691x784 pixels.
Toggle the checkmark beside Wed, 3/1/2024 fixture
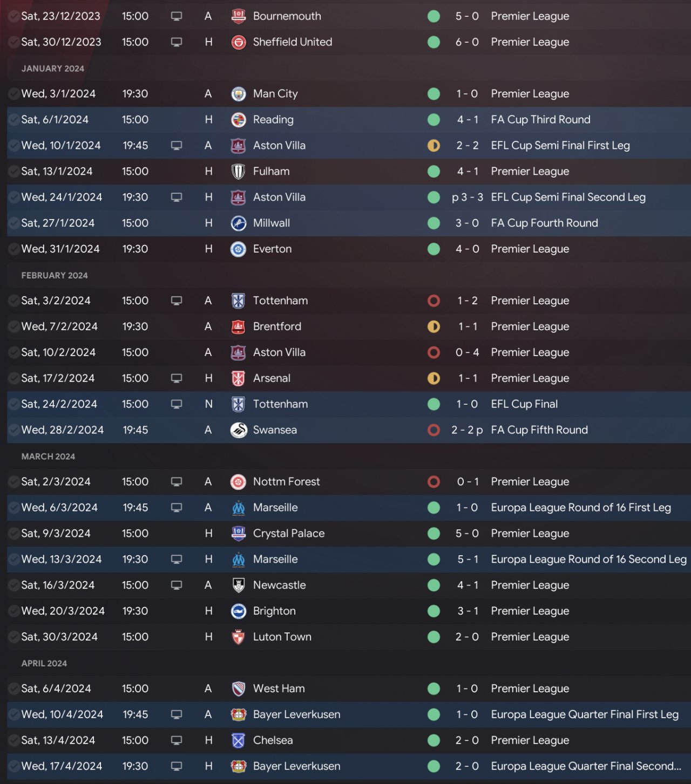[x=14, y=94]
